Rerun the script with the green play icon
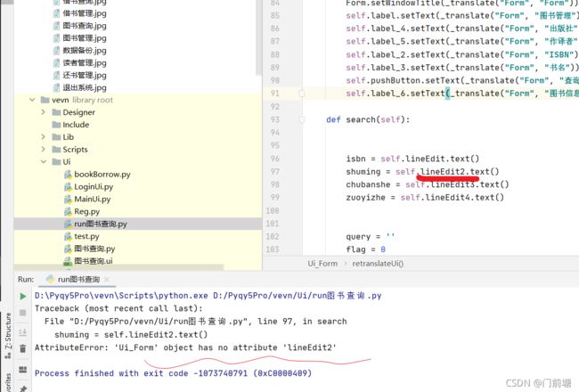This screenshot has width=579, height=392. (x=22, y=296)
